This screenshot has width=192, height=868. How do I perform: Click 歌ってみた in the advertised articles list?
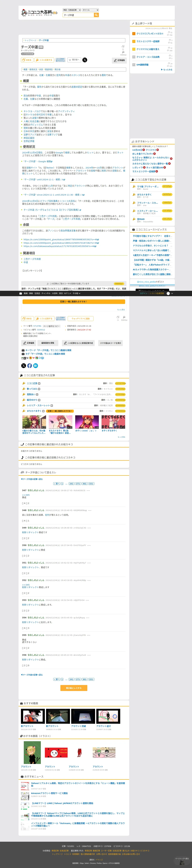tap(32, 389)
